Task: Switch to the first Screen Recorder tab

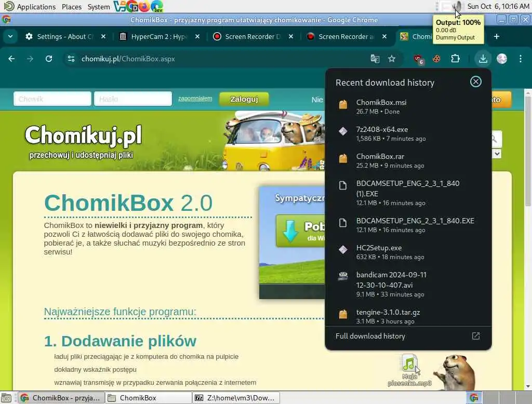Action: coord(253,36)
